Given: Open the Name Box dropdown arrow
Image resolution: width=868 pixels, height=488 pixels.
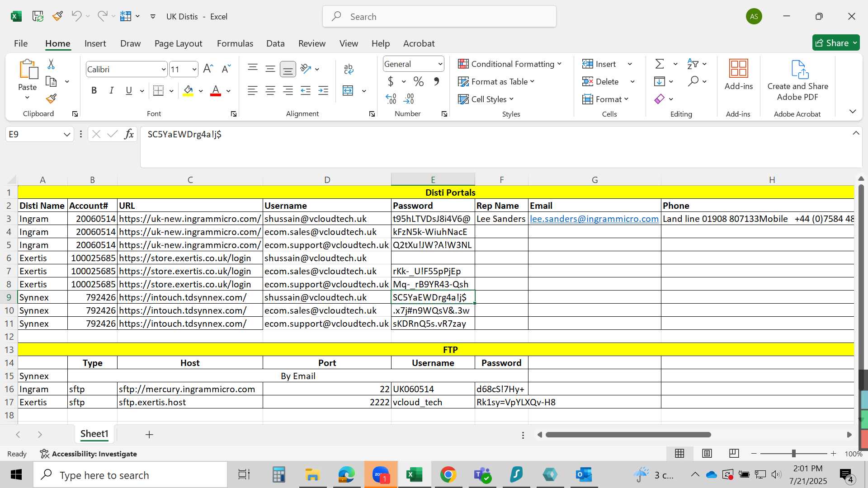Looking at the screenshot, I should point(67,134).
